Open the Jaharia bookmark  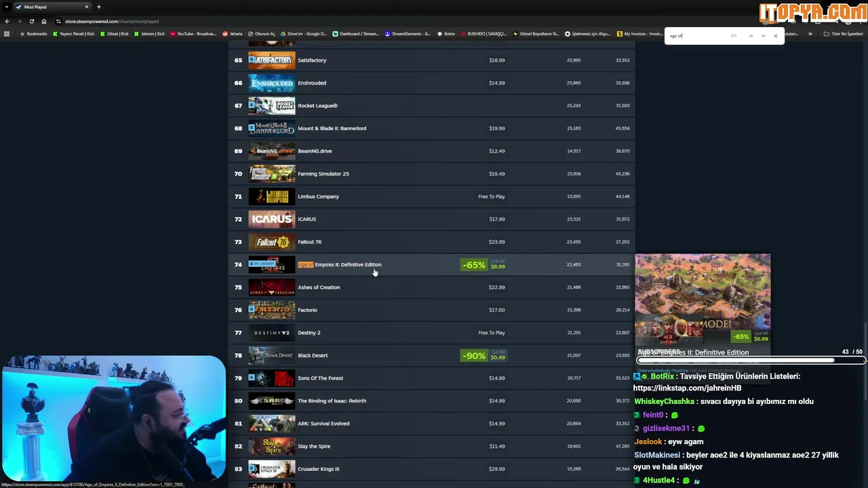(233, 34)
